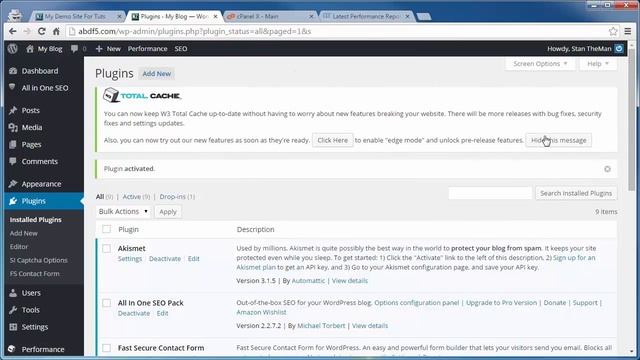Open Add New in Plugins submenu
Image resolution: width=640 pixels, height=360 pixels.
[x=24, y=233]
